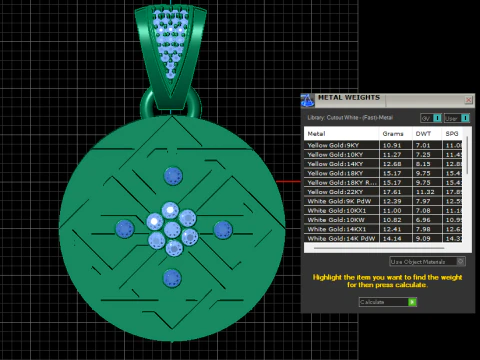The image size is (480, 360).
Task: Click the 10.91 grams value
Action: [x=392, y=145]
